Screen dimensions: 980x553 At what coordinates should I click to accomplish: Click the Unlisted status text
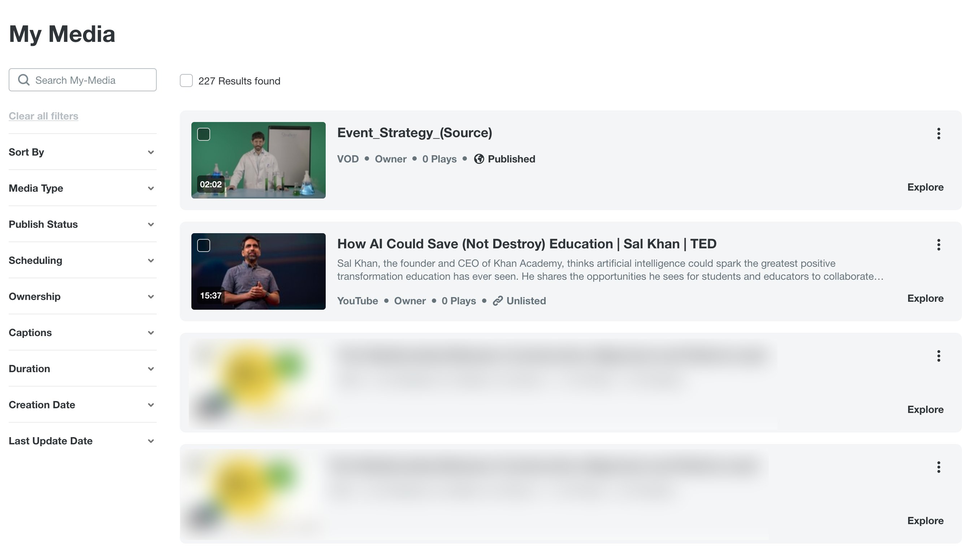coord(526,301)
